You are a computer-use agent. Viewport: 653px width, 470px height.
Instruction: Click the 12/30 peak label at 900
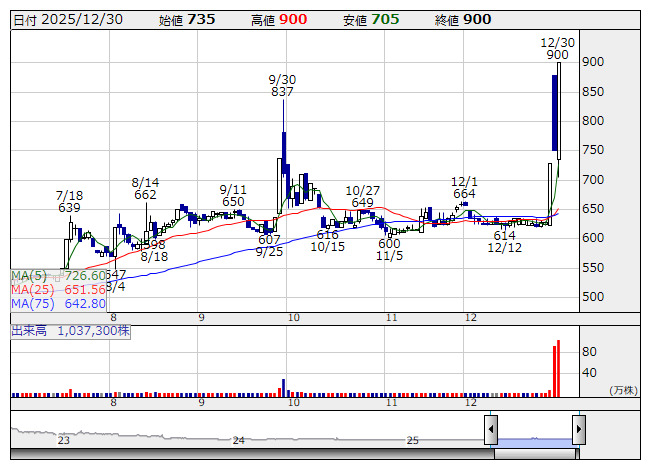click(x=557, y=49)
